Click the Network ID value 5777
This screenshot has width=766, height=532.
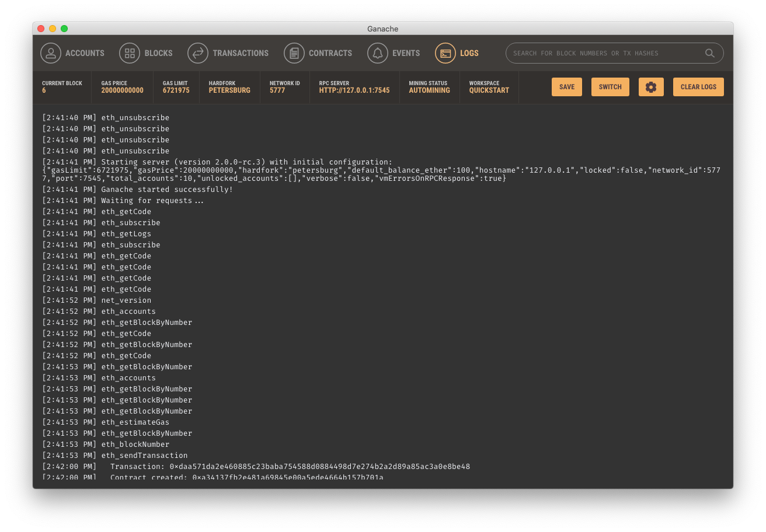[x=277, y=90]
